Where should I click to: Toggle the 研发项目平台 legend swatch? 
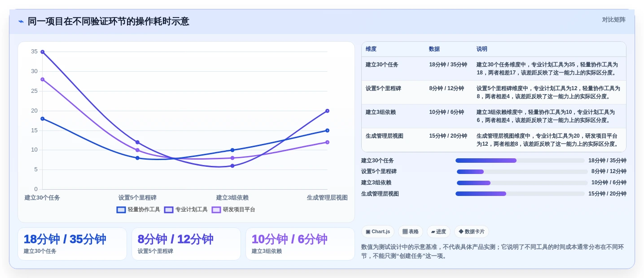pyautogui.click(x=216, y=209)
